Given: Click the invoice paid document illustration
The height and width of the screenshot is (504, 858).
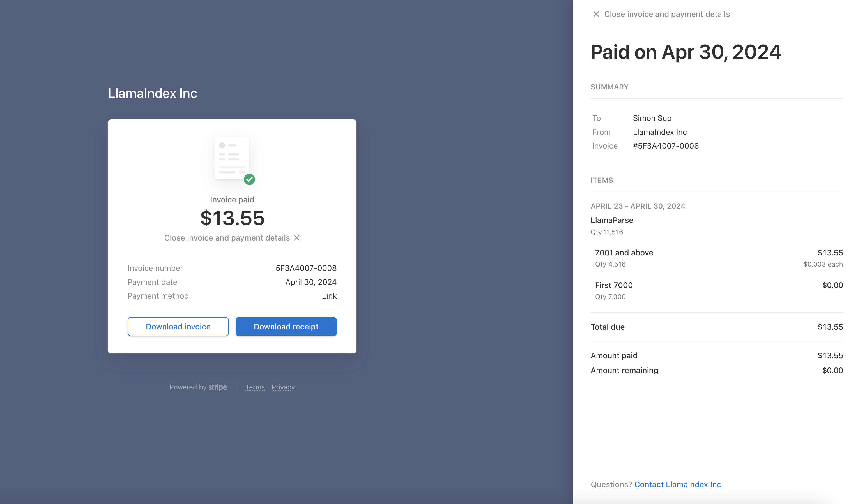Looking at the screenshot, I should point(232,158).
